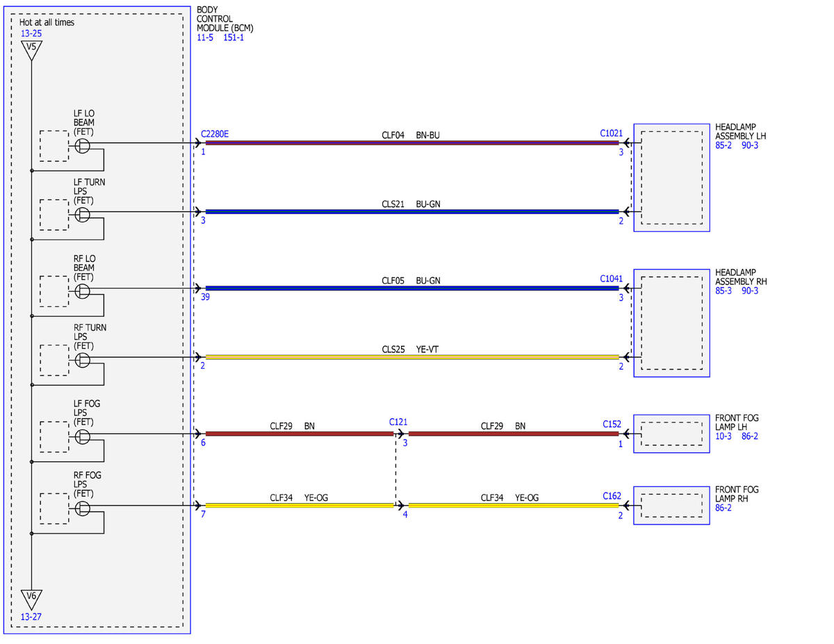This screenshot has width=834, height=644.
Task: Select the RF TURN LPS FET symbol
Action: (83, 360)
